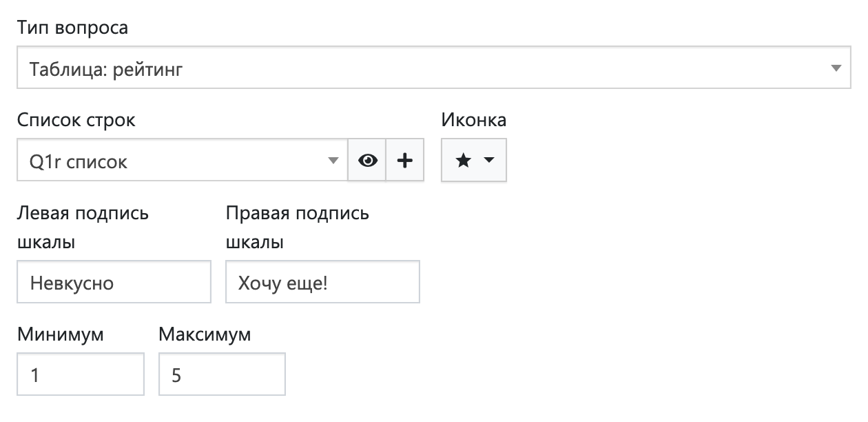Open the Q1r список row list dropdown
The height and width of the screenshot is (422, 868).
183,161
